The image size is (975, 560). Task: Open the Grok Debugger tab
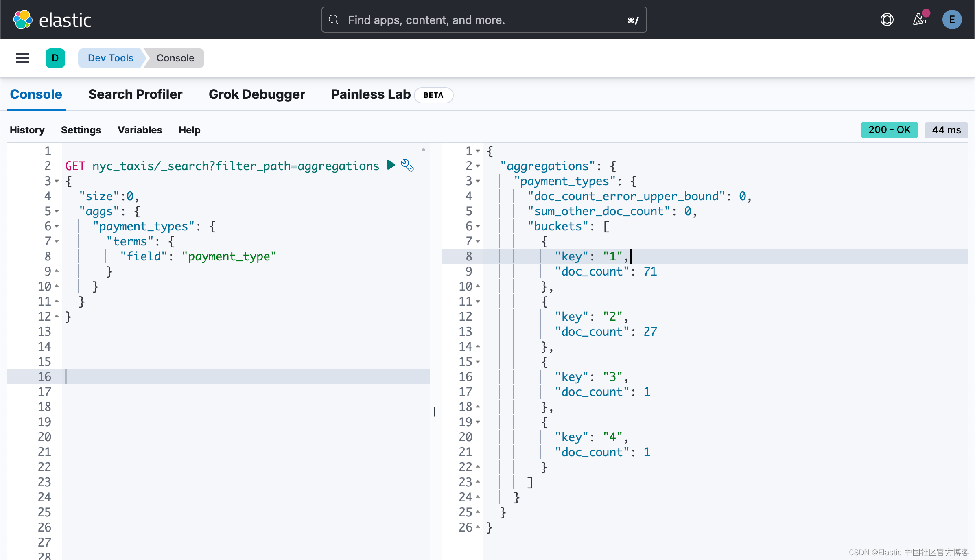(x=257, y=94)
